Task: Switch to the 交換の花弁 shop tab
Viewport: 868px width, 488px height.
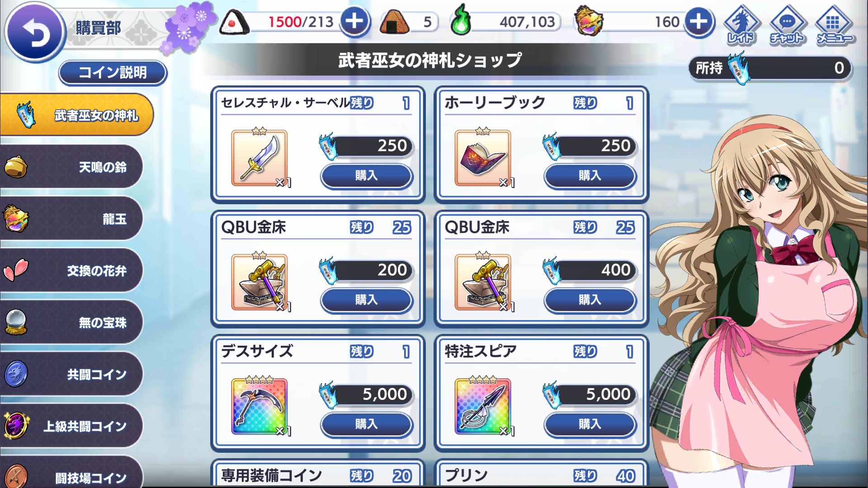Action: pyautogui.click(x=71, y=270)
